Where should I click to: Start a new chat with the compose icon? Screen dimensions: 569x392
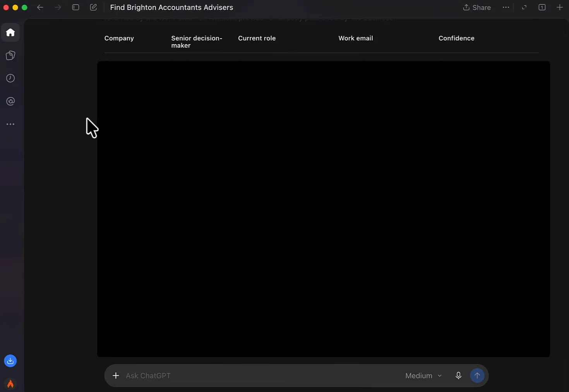[93, 7]
